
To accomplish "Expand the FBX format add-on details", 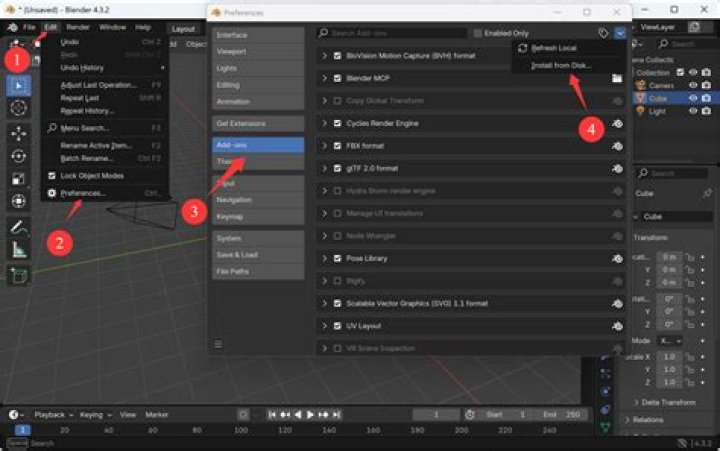I will (324, 146).
